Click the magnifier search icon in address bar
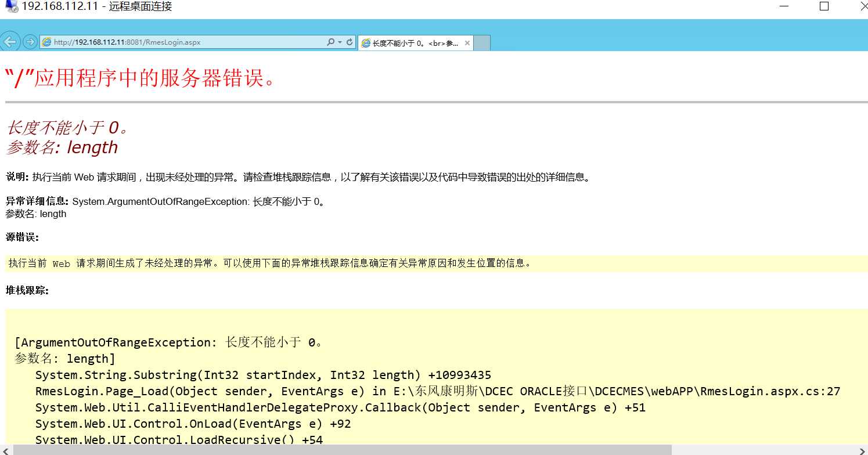 330,42
